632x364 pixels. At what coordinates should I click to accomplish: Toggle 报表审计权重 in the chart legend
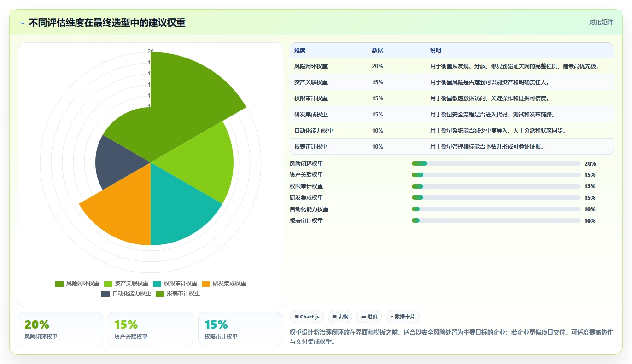click(178, 294)
